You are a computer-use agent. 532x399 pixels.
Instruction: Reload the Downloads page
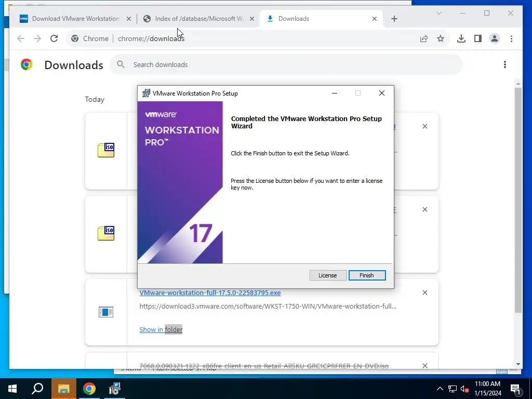(54, 38)
